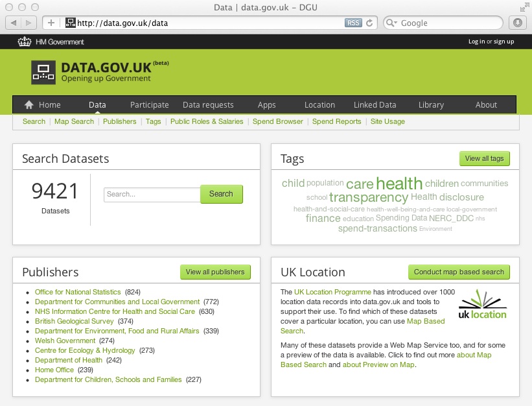Click the Log in link

pyautogui.click(x=476, y=42)
